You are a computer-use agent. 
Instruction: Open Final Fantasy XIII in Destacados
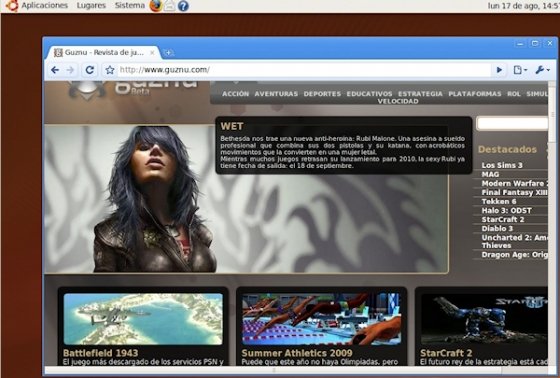pos(514,192)
